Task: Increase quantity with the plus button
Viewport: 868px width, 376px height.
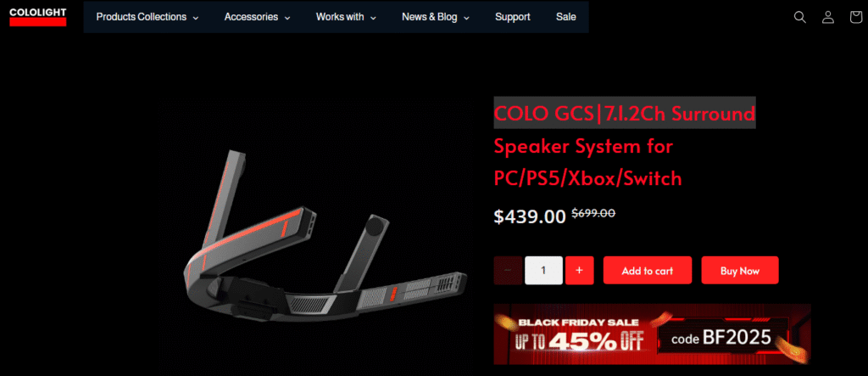Action: pyautogui.click(x=580, y=270)
